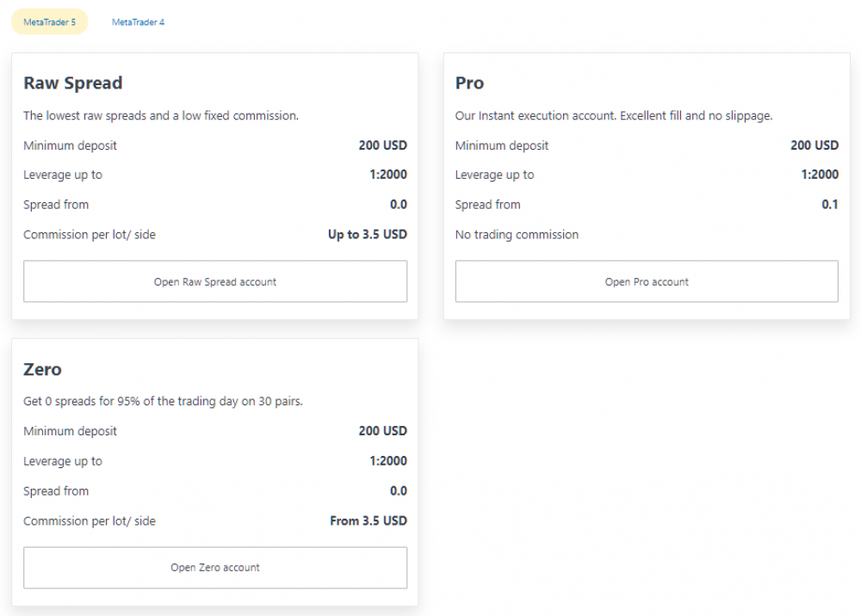861x616 pixels.
Task: Click Zero's From 3.5 USD commission value
Action: 369,521
